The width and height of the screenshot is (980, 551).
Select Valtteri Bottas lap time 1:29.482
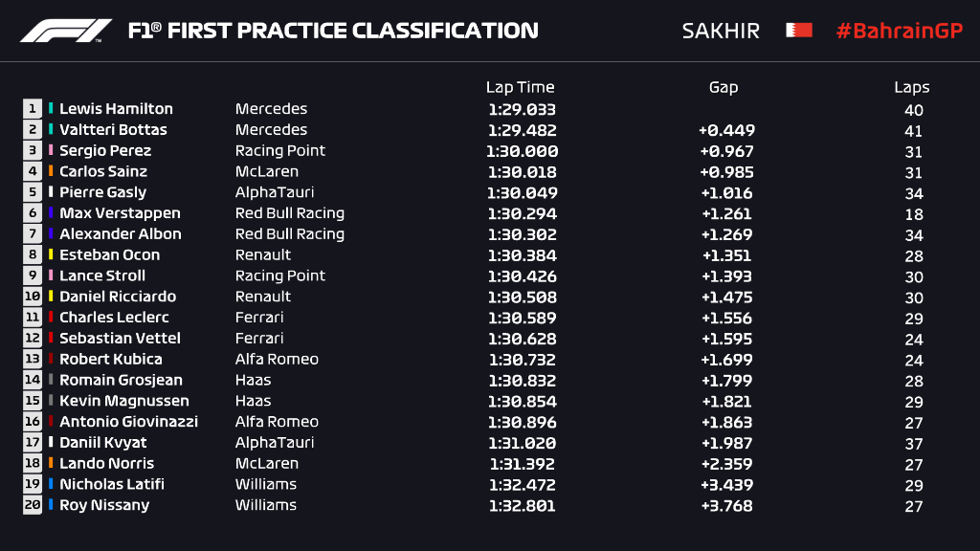tap(522, 130)
